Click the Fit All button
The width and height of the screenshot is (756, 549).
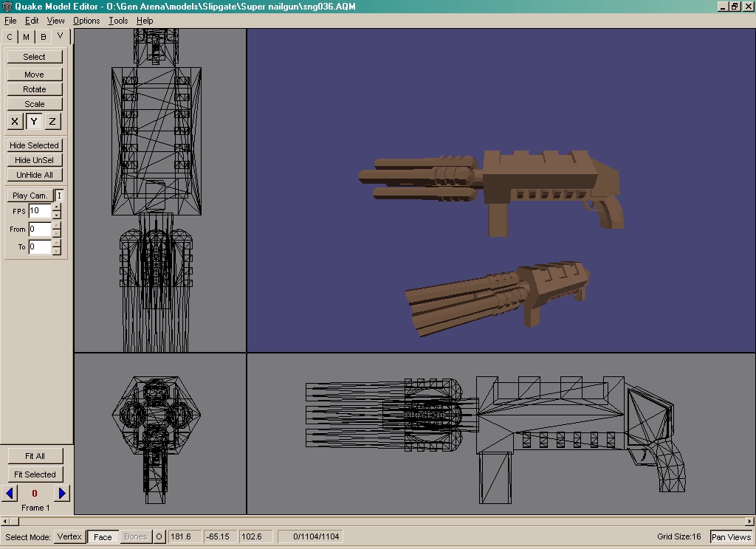[x=35, y=456]
